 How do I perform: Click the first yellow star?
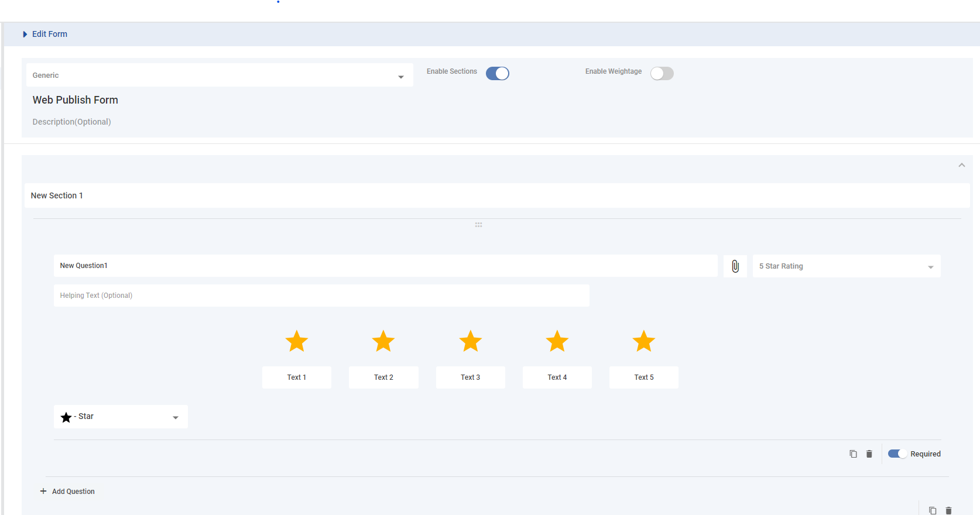297,341
